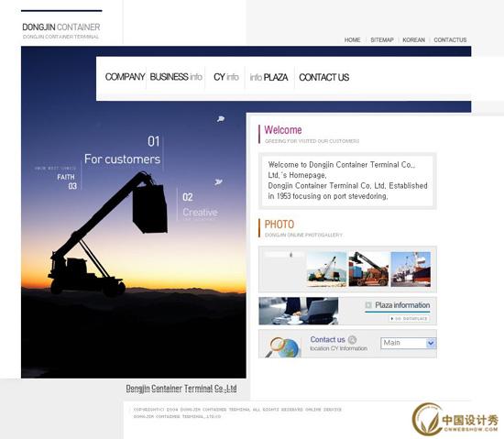Open the info PLAZA menu item
504x439 pixels.
pyautogui.click(x=268, y=77)
